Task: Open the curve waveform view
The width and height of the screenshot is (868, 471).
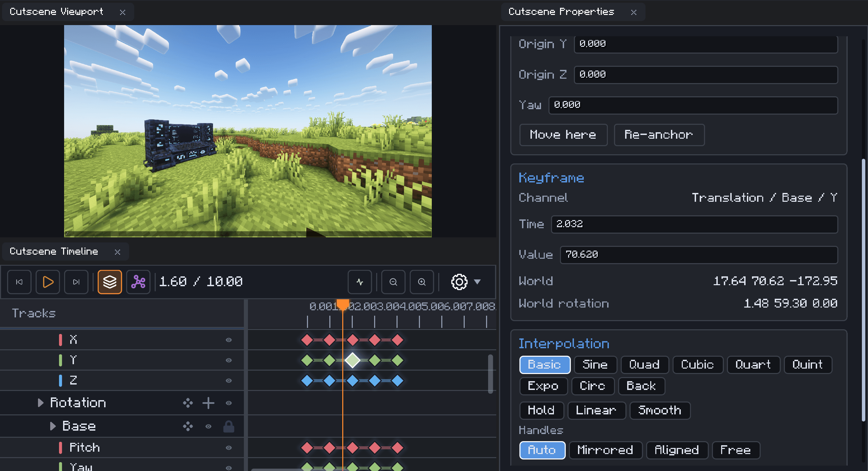Action: (x=360, y=282)
